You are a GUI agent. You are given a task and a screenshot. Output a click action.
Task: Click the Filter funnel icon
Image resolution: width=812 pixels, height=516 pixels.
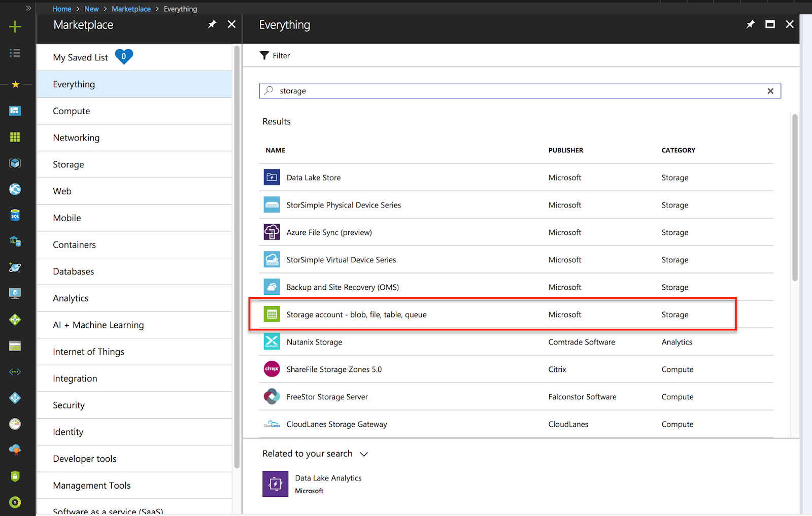click(x=264, y=55)
